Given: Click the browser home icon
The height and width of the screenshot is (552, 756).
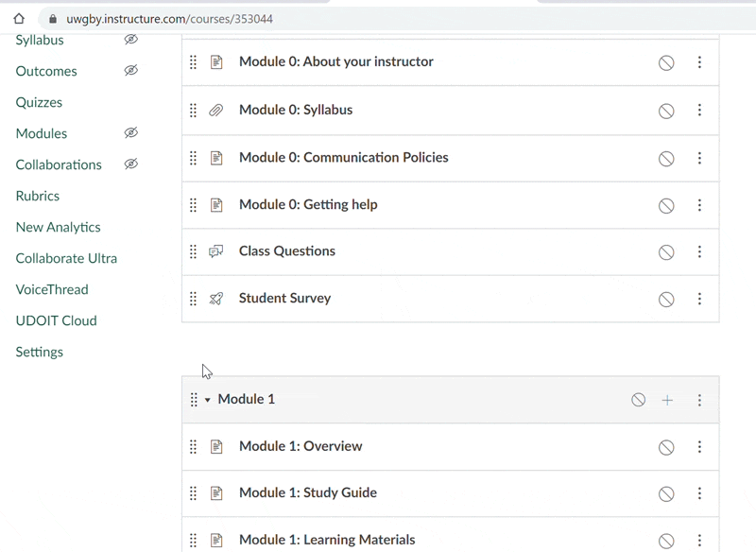Looking at the screenshot, I should [18, 17].
